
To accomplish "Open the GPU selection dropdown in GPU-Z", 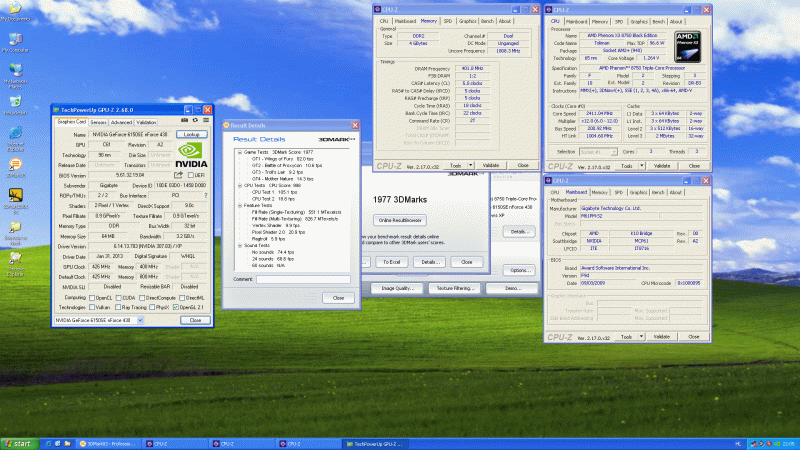I will point(140,320).
